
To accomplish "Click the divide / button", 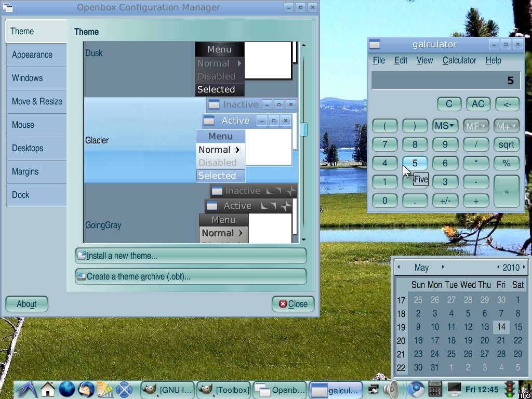I will (476, 144).
